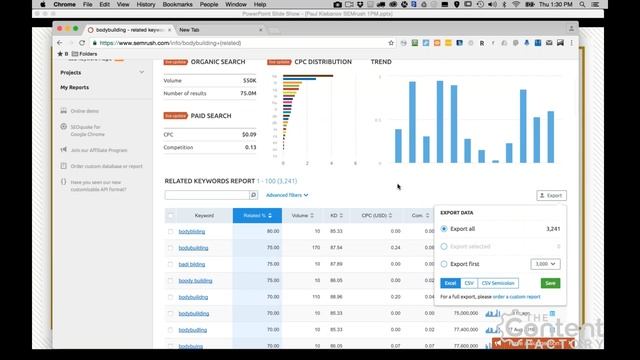Click the green Save button
Viewport: 640px width, 360px height.
[x=550, y=283]
